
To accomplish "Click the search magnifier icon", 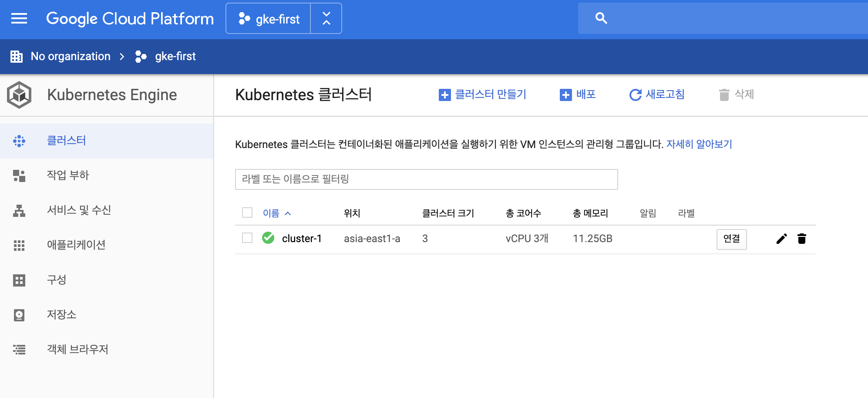I will (x=601, y=18).
